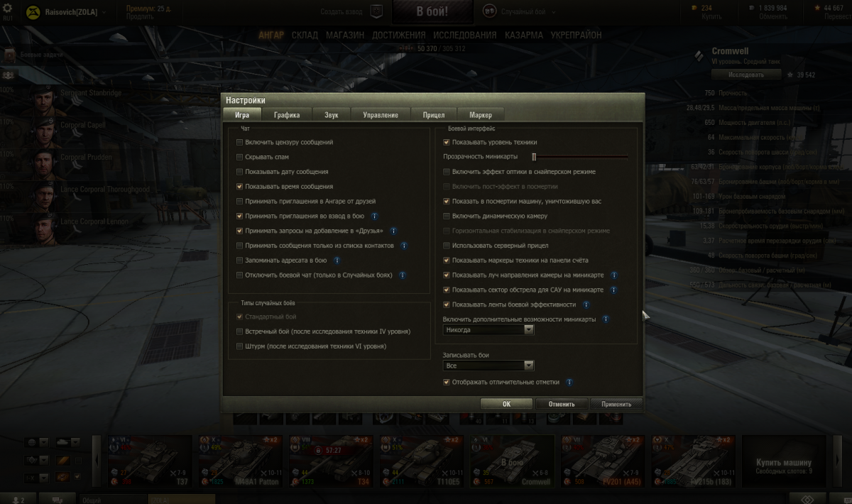Go to ИССЛЕДОВАНИЯ in top menu
The image size is (852, 504).
tap(465, 35)
